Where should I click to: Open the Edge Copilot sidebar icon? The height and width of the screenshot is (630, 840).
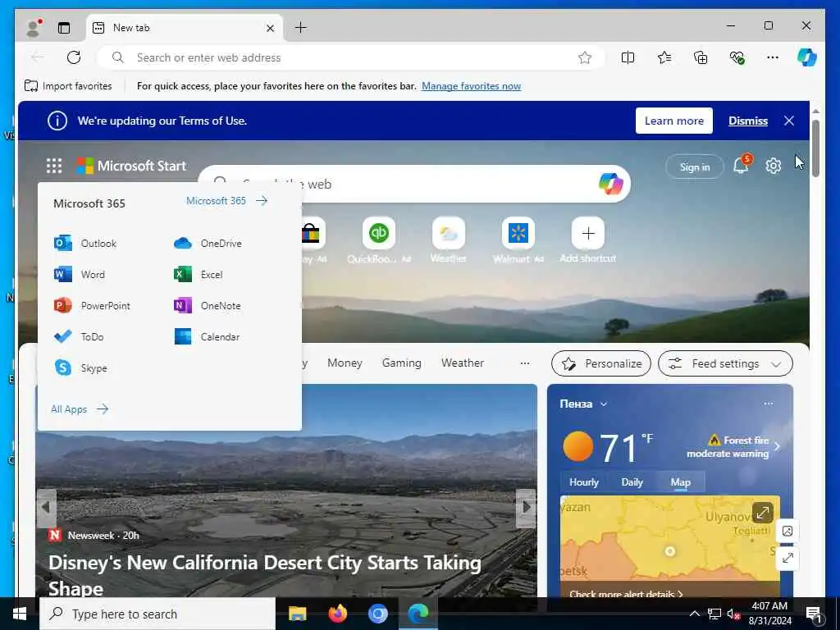point(807,57)
